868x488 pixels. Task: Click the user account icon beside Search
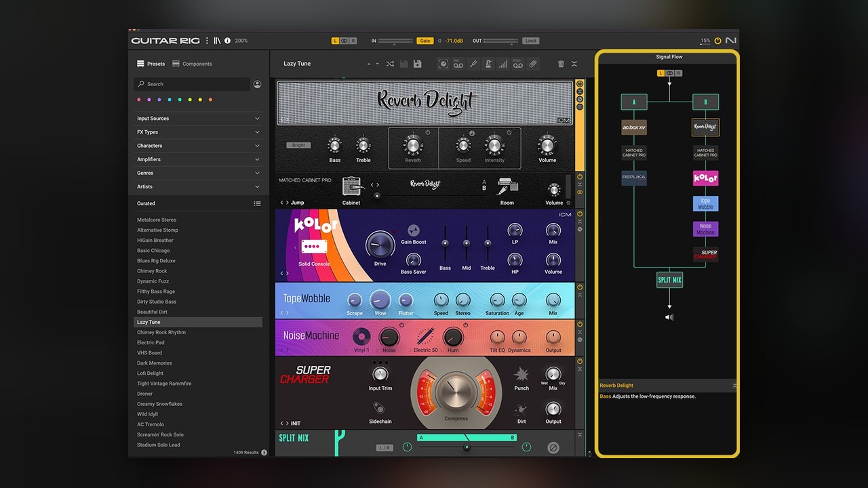click(257, 84)
